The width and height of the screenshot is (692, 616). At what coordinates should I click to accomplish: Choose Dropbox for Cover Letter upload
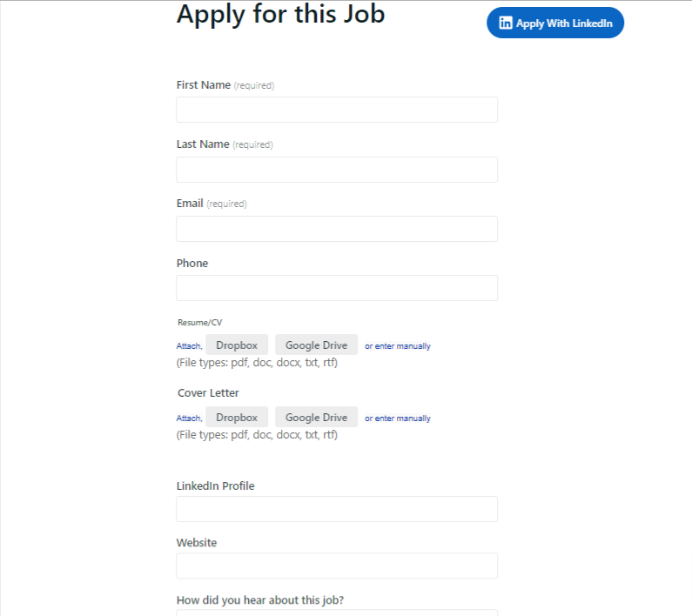pos(237,417)
